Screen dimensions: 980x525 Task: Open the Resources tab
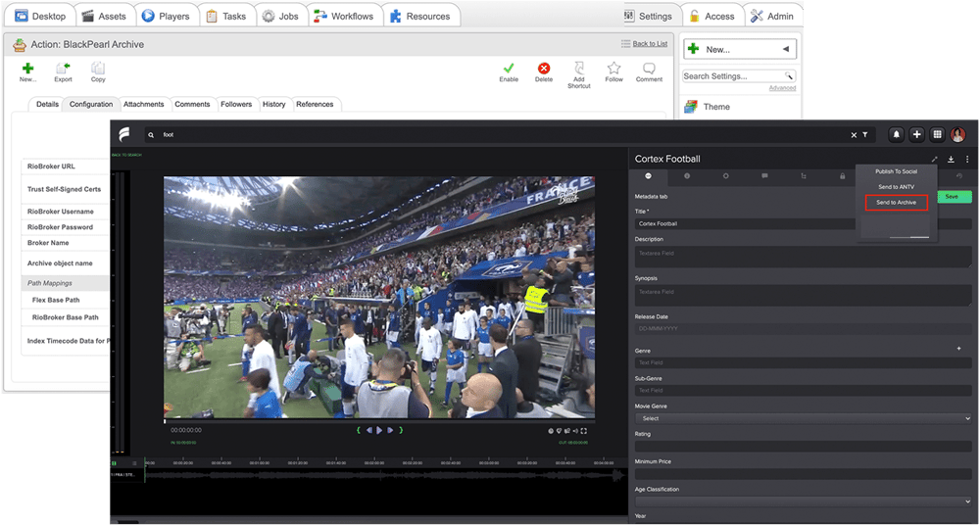pos(420,17)
